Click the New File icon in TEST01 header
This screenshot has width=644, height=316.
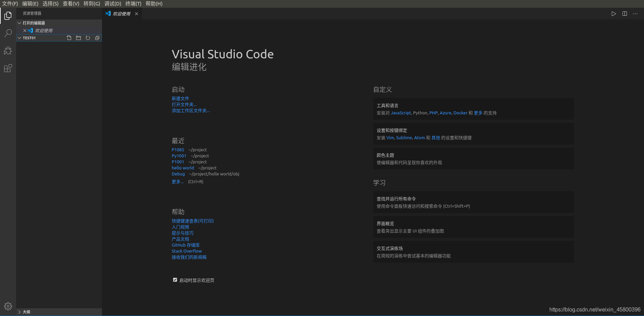(x=69, y=38)
